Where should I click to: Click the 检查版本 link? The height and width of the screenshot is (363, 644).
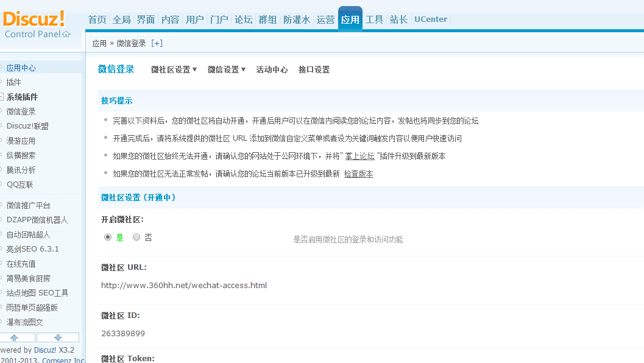click(x=358, y=174)
